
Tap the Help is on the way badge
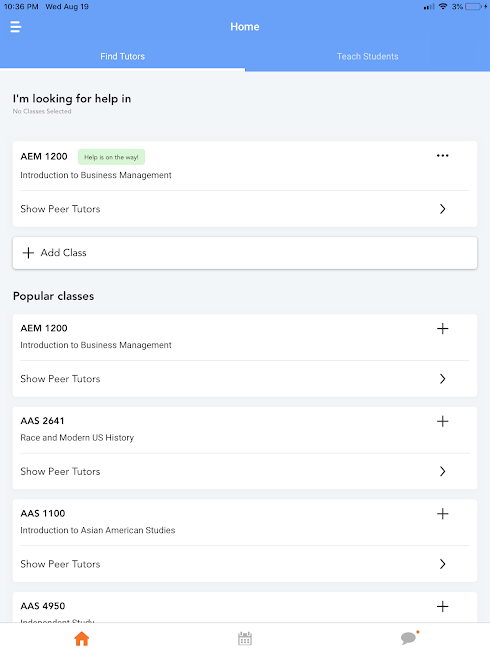point(111,157)
